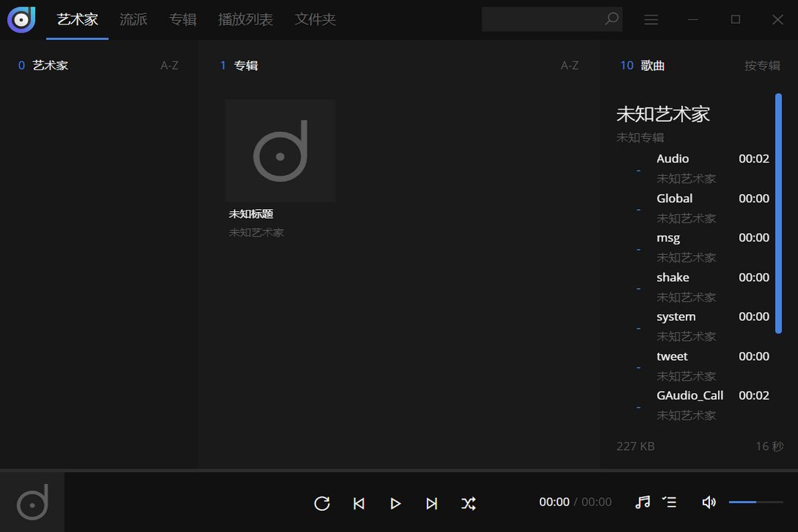Mute the volume speaker icon
Image resolution: width=798 pixels, height=532 pixels.
(x=709, y=502)
